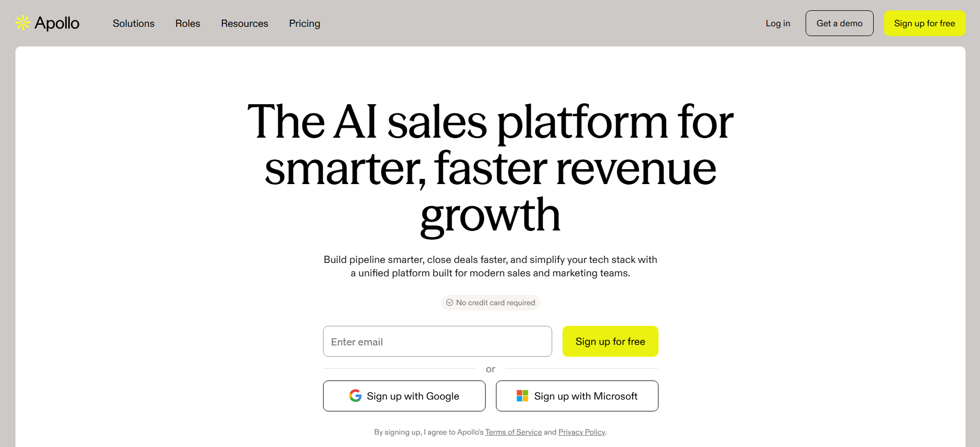Click the Microsoft four-square logo icon
This screenshot has width=980, height=447.
[x=522, y=396]
